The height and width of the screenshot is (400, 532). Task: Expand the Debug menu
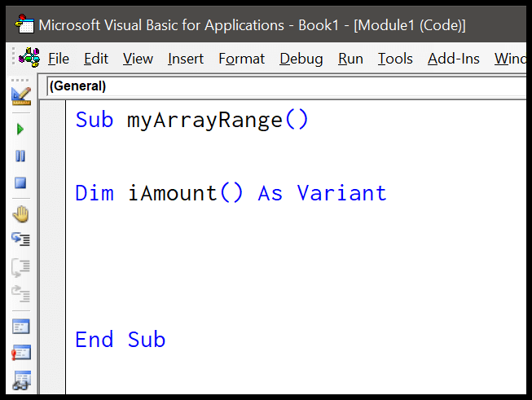click(x=301, y=59)
